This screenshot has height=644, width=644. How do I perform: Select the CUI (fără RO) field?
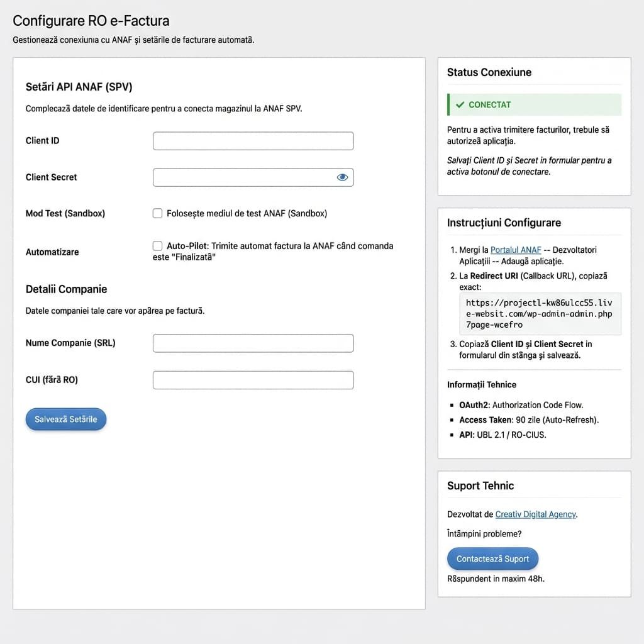[253, 380]
